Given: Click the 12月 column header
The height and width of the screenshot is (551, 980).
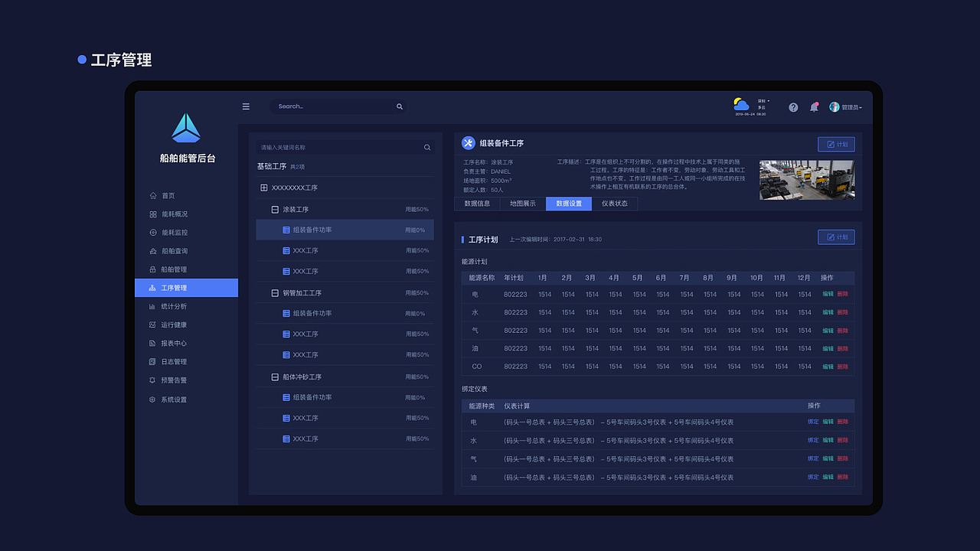Looking at the screenshot, I should pos(804,278).
